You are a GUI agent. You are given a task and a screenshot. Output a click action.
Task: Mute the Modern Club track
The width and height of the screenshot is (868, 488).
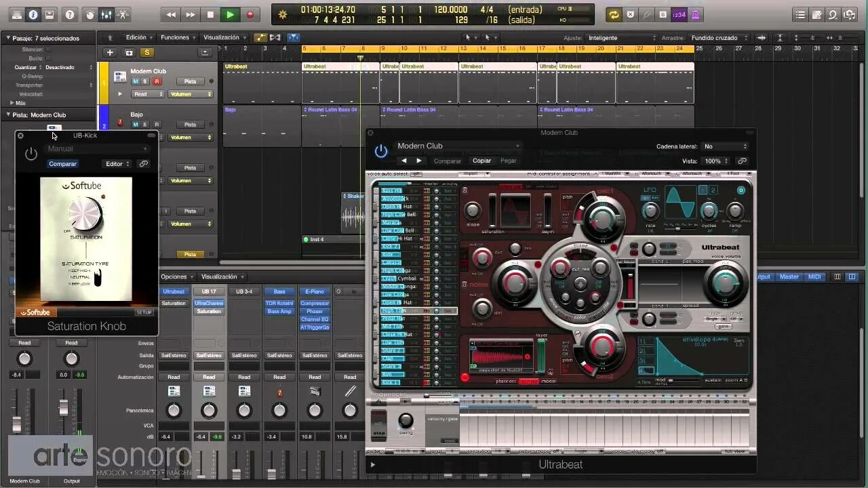coord(136,81)
